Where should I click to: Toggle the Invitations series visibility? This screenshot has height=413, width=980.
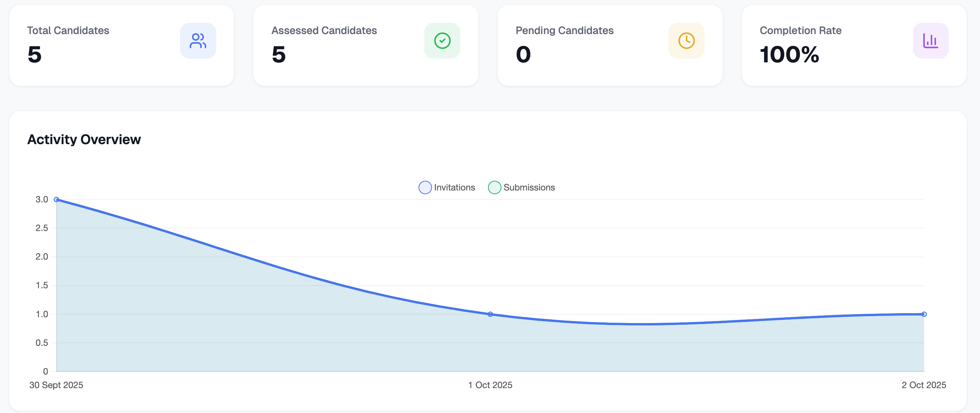pos(447,187)
